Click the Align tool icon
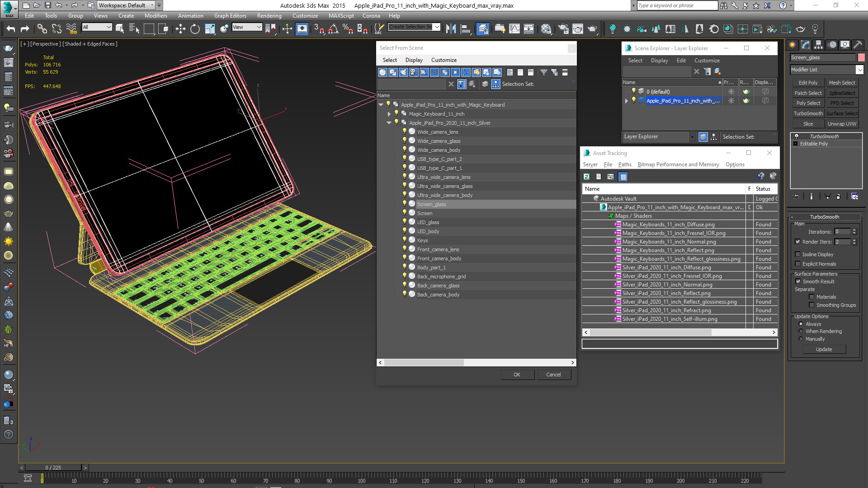This screenshot has height=488, width=868. (466, 29)
